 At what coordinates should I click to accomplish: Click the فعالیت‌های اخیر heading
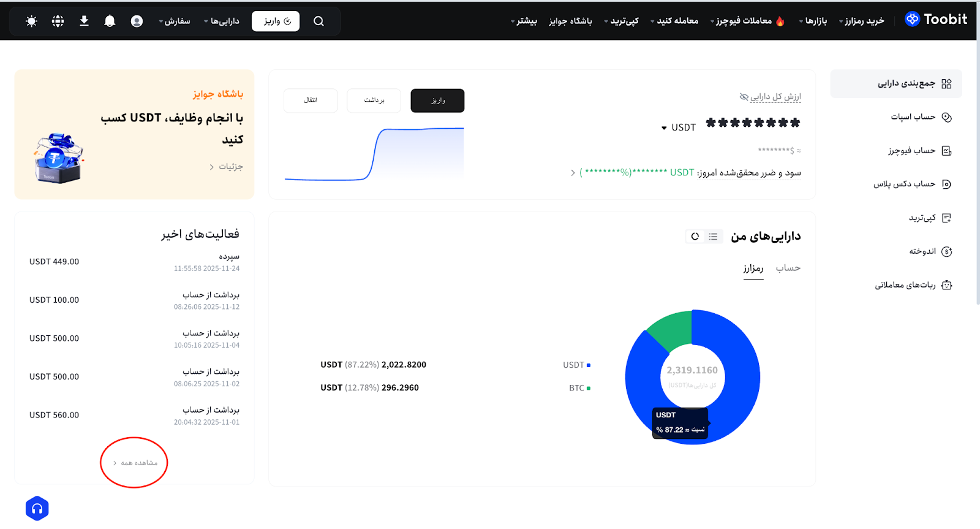click(200, 234)
